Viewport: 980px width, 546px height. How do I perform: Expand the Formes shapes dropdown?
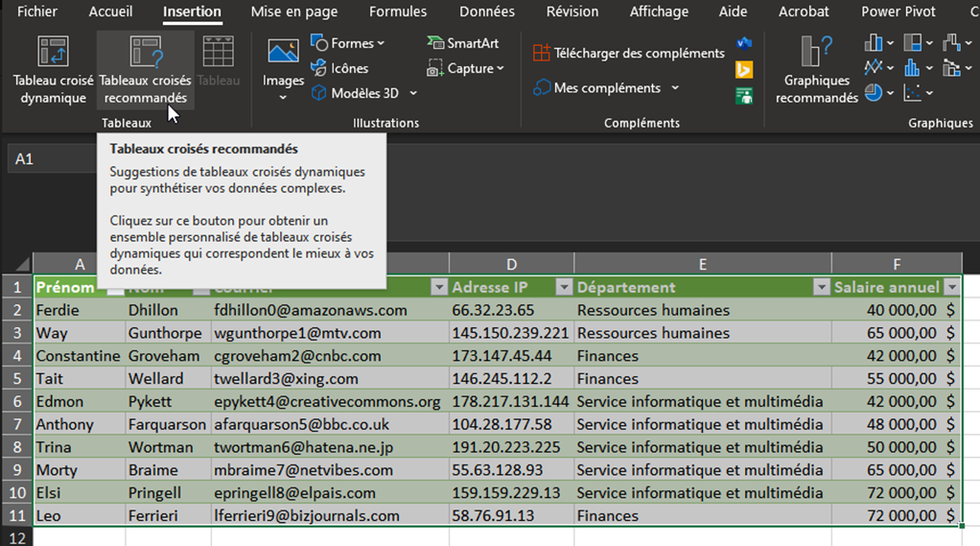tap(348, 43)
